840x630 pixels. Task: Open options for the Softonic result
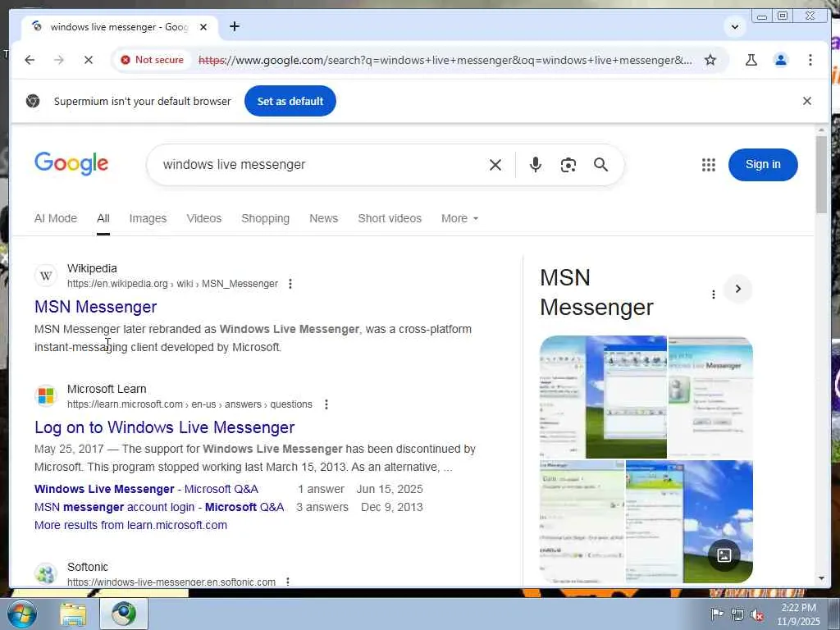288,582
